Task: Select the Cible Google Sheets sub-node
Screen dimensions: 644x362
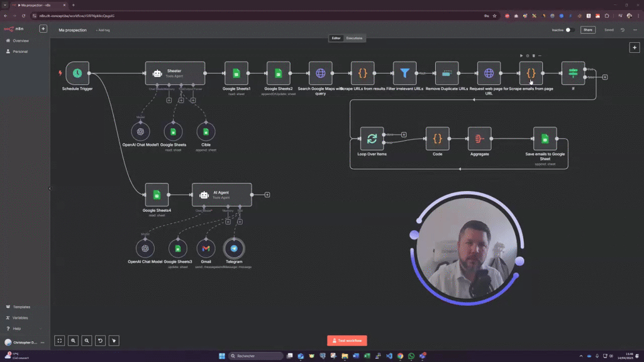Action: (x=206, y=132)
